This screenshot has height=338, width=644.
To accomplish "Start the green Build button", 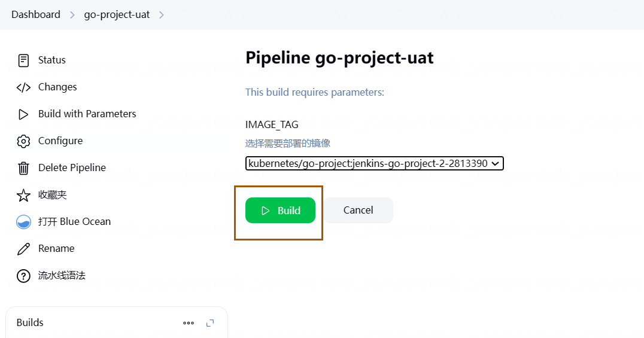I will pyautogui.click(x=280, y=210).
